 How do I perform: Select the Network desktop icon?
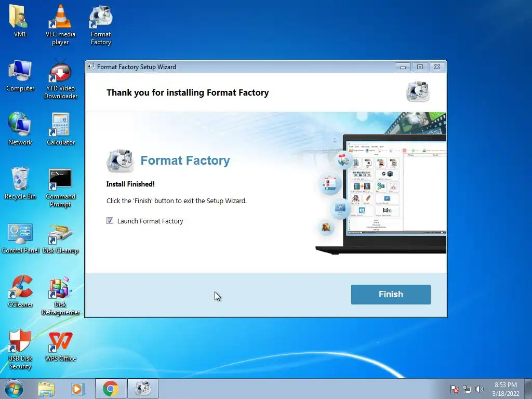(x=20, y=129)
